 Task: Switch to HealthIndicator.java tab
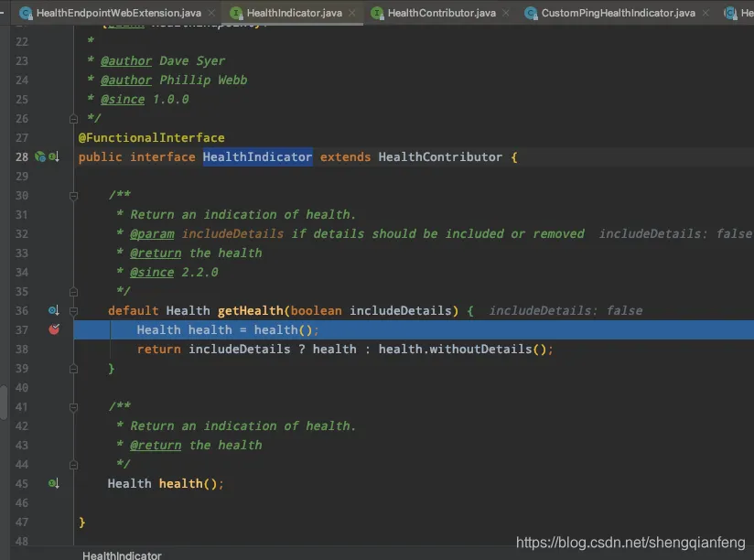295,13
